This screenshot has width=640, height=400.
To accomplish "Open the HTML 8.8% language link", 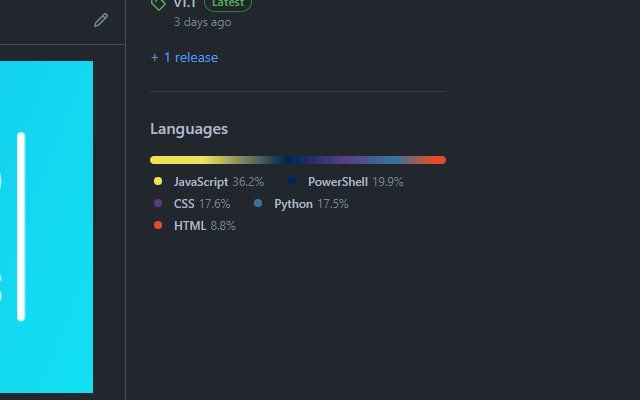I will tap(204, 226).
